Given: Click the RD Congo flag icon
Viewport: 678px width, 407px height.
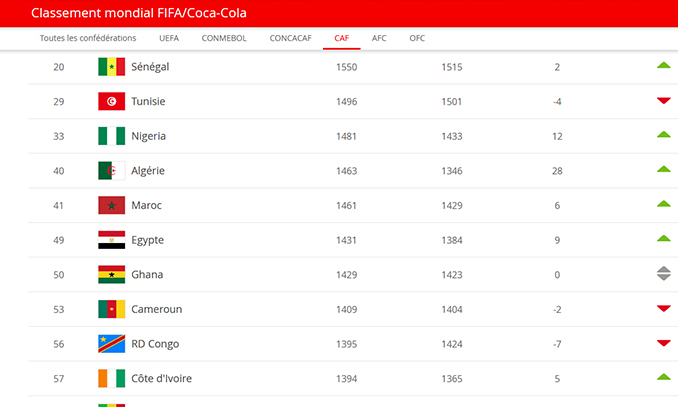Looking at the screenshot, I should point(112,343).
